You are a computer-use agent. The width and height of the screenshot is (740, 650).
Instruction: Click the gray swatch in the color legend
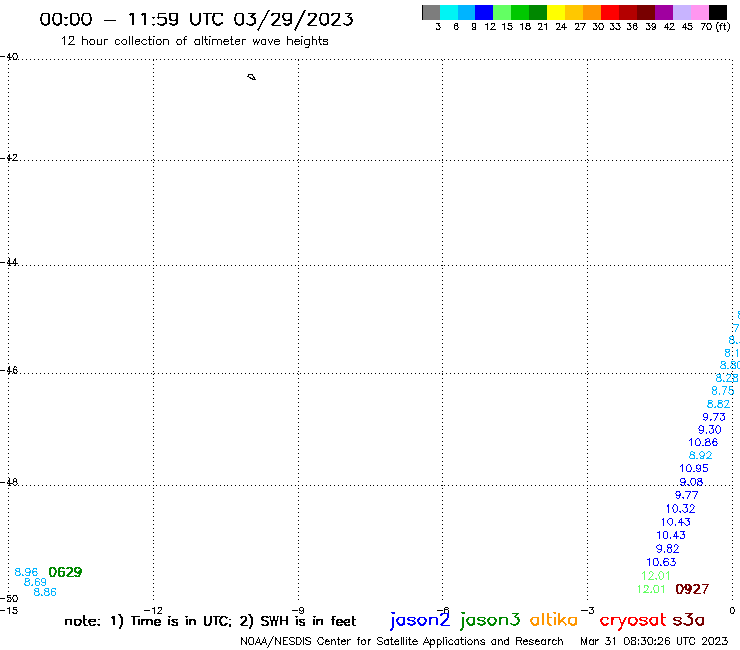click(431, 12)
